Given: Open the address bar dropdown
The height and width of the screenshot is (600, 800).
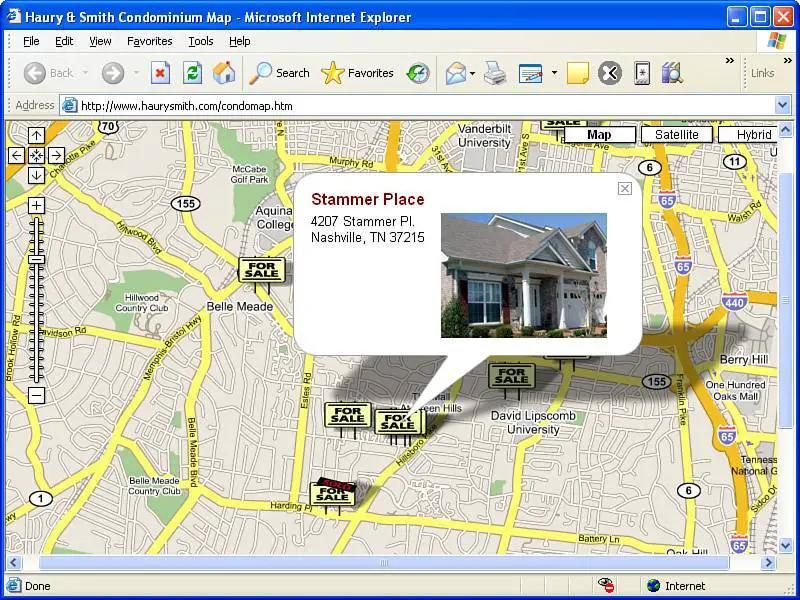Looking at the screenshot, I should tap(783, 106).
